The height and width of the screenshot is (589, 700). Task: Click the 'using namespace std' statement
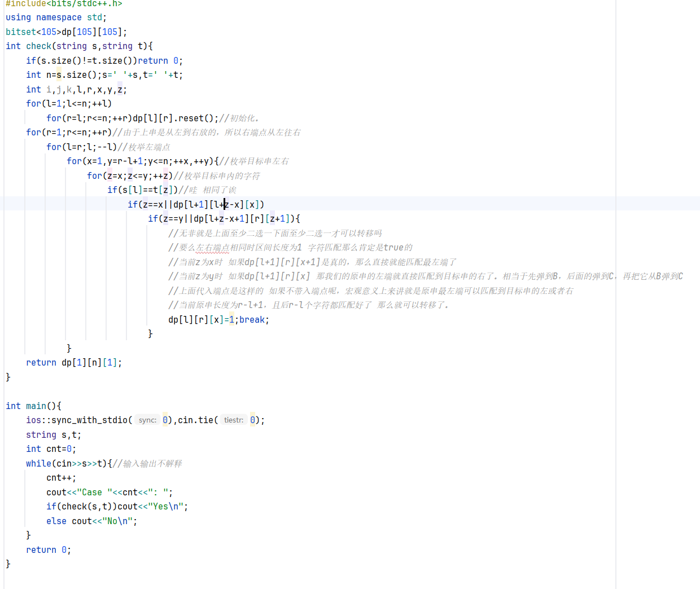pos(56,17)
